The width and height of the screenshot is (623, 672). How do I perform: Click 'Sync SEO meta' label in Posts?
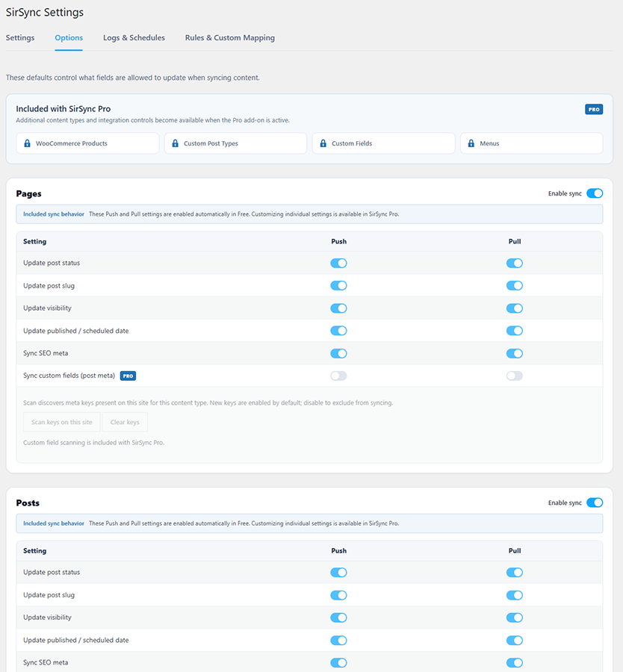click(46, 662)
